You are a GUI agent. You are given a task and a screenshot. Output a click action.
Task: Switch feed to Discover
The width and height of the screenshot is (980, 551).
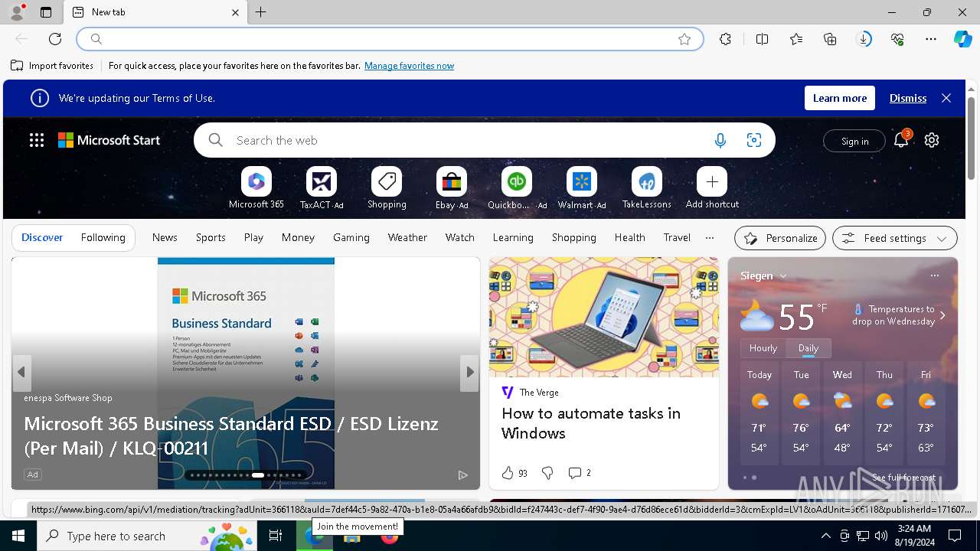coord(42,238)
